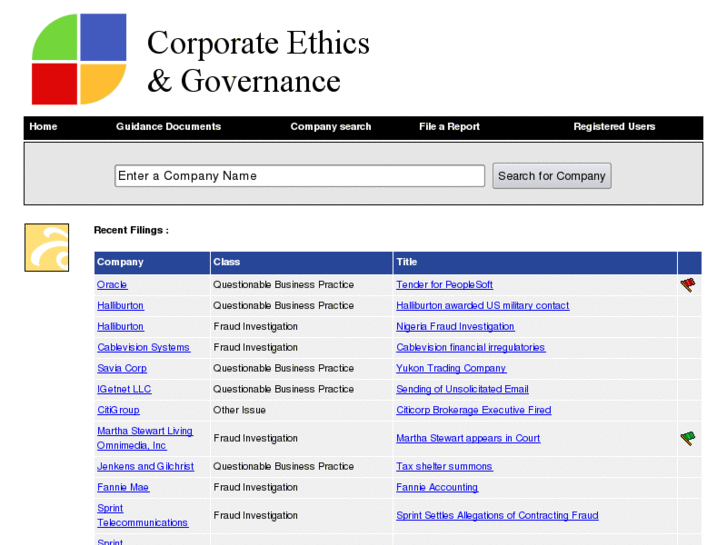Screen dimensions: 727x545
Task: Open Sending of Unsolicitated Email filing
Action: pos(462,389)
